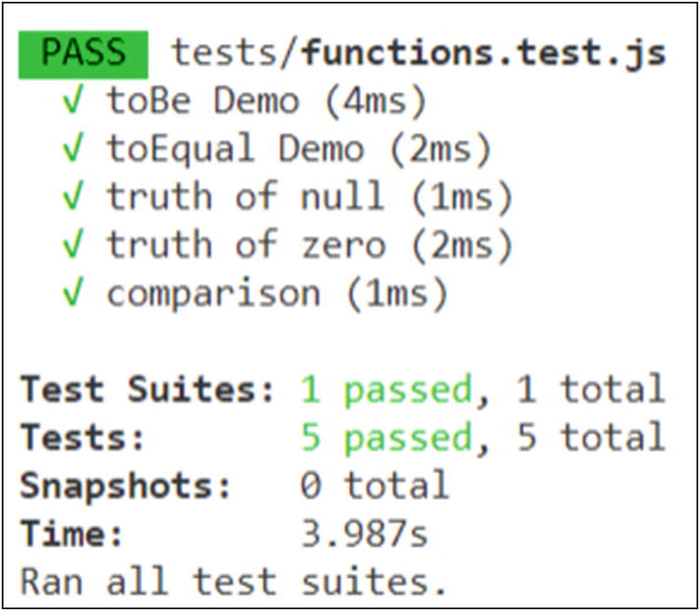The width and height of the screenshot is (700, 611).
Task: Open the tests/functions.test.js file path
Action: [419, 52]
